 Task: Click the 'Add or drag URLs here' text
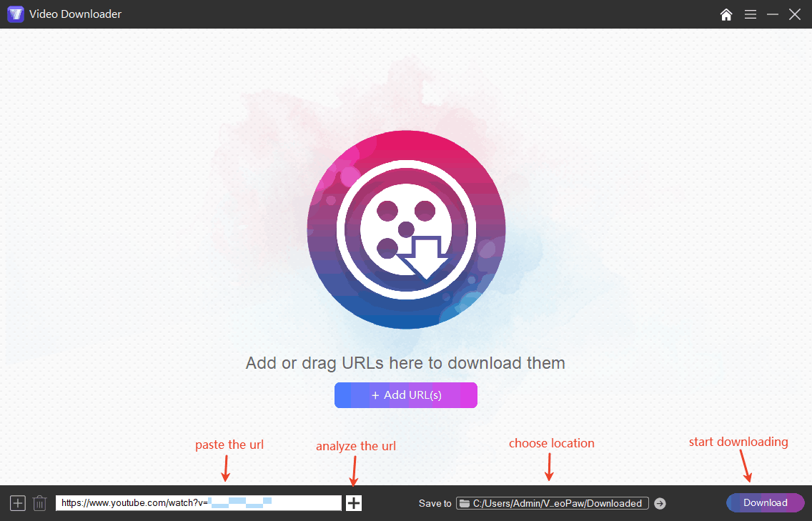coord(405,363)
